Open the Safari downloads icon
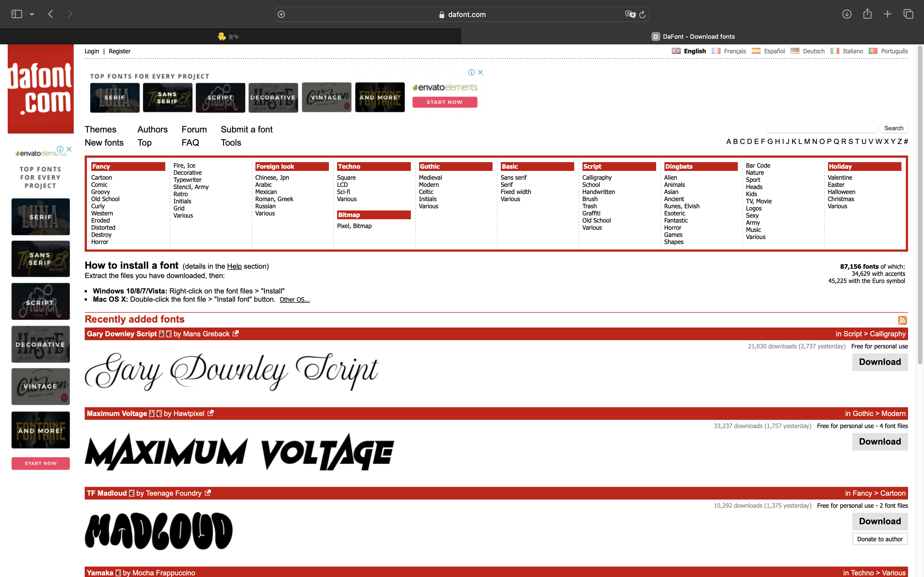This screenshot has width=924, height=577. [846, 14]
